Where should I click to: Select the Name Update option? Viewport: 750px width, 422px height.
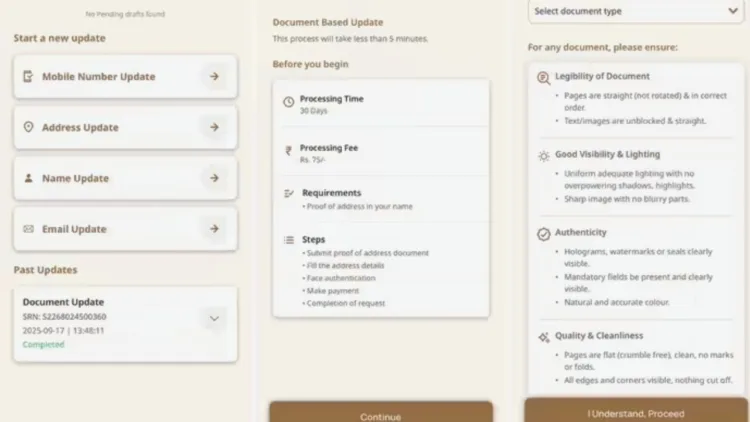tap(125, 178)
